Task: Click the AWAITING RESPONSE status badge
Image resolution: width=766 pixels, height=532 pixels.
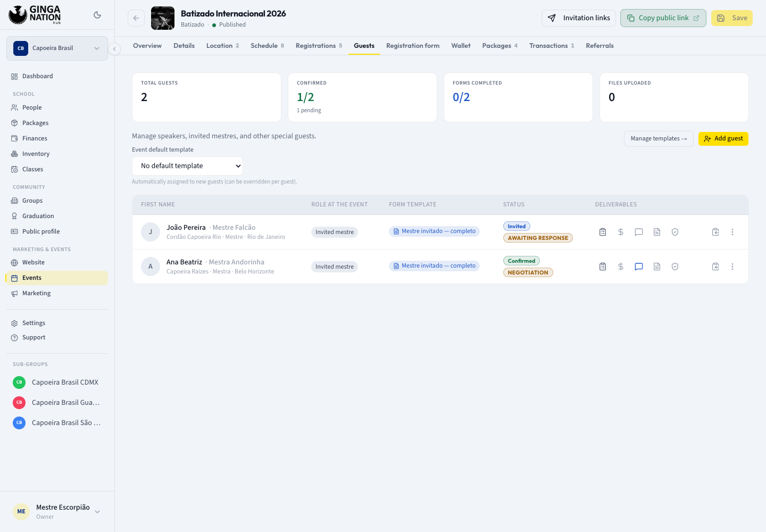Action: coord(538,238)
